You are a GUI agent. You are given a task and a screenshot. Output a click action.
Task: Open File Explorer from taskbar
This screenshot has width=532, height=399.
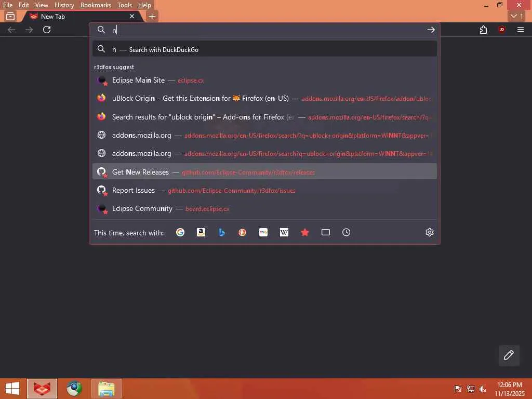106,389
